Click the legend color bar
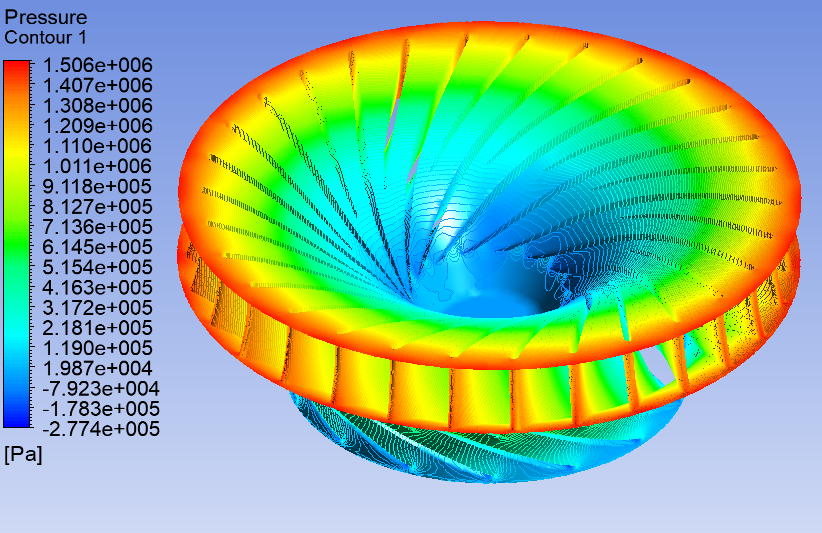The height and width of the screenshot is (533, 822). [17, 244]
